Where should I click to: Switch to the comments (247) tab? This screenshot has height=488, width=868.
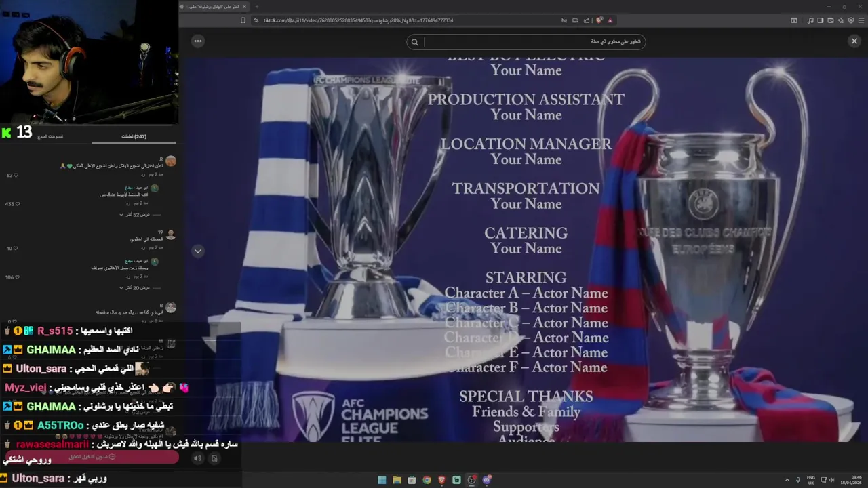coord(134,136)
